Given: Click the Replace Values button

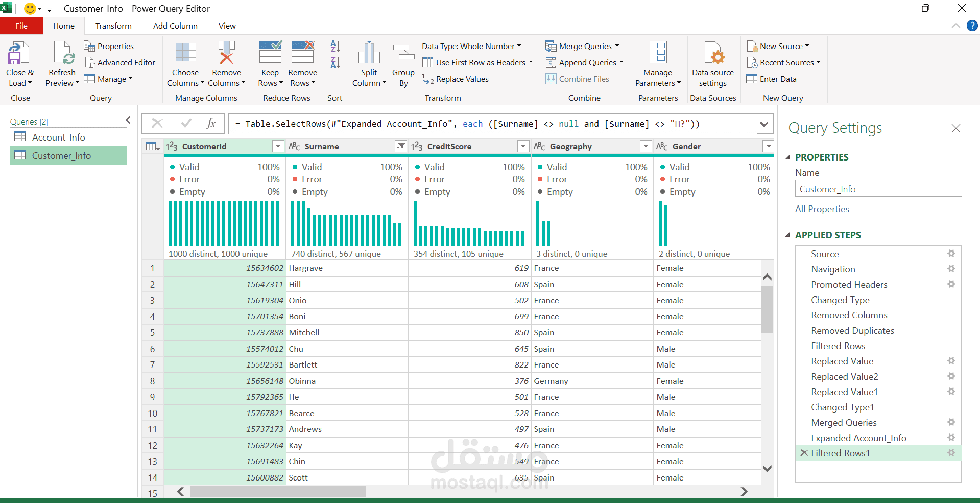Looking at the screenshot, I should 456,79.
